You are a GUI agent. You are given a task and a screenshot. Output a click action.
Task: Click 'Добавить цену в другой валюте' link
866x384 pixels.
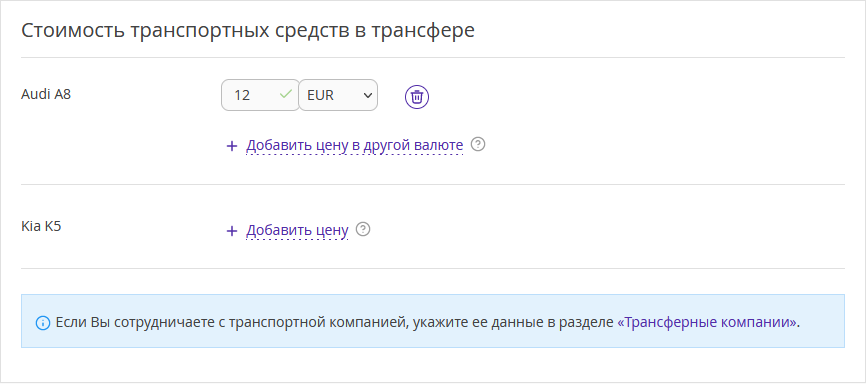355,146
